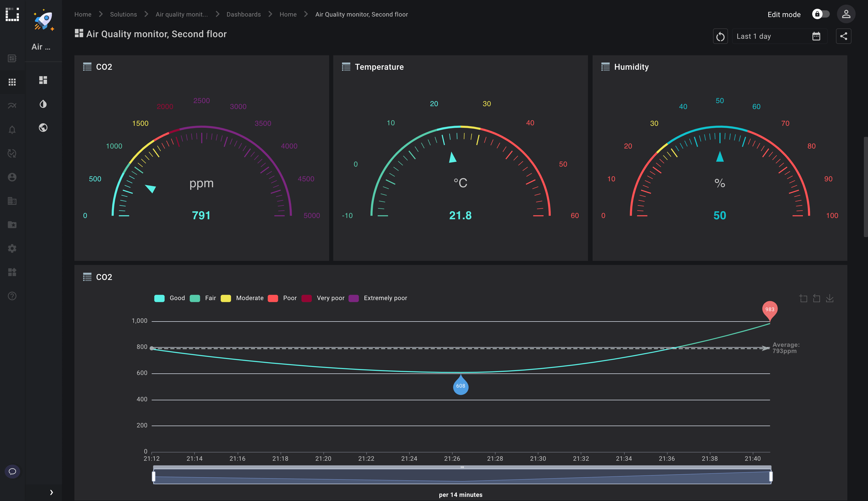868x501 pixels.
Task: Select the dashboards tile icon in solution menu
Action: [43, 80]
